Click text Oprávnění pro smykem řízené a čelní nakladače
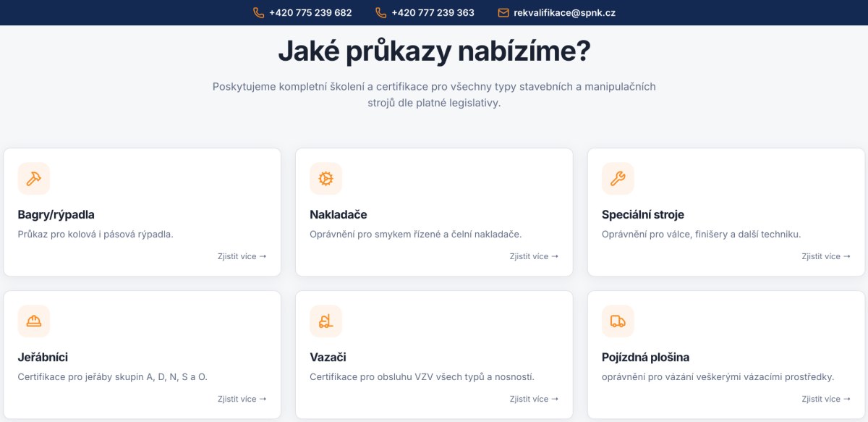This screenshot has width=868, height=422. tap(416, 235)
